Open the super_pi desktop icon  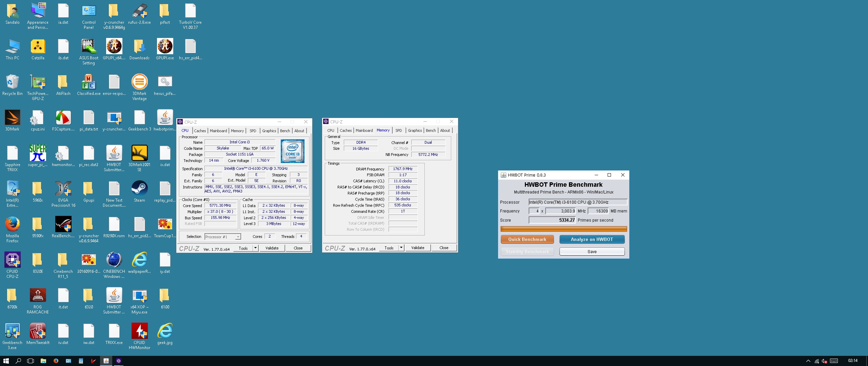click(38, 157)
